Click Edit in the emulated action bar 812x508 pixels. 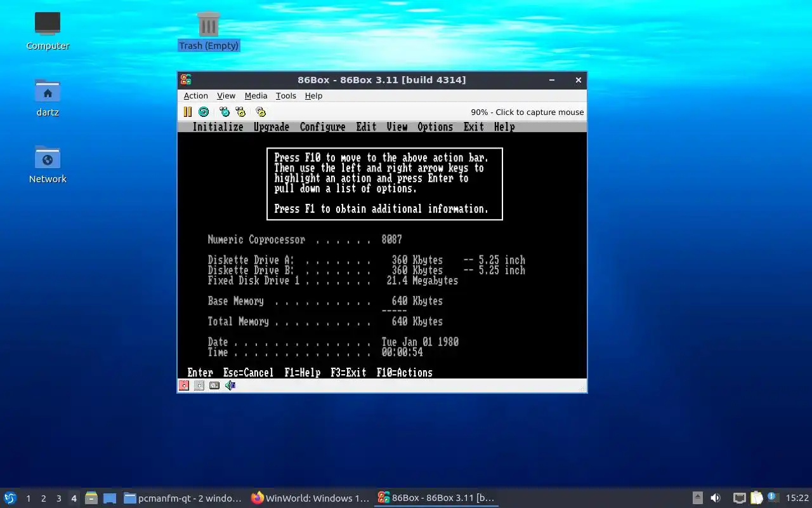pos(366,127)
